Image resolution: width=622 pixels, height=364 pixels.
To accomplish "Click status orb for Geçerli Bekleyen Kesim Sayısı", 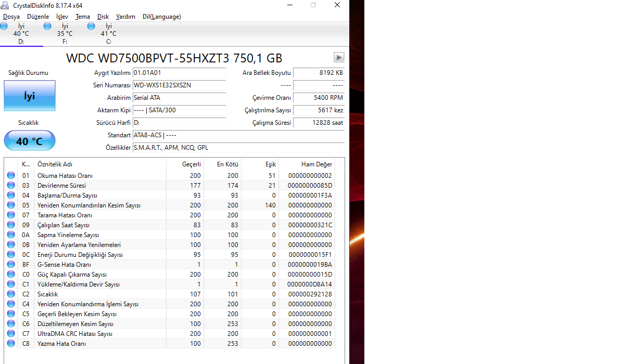I will [11, 314].
